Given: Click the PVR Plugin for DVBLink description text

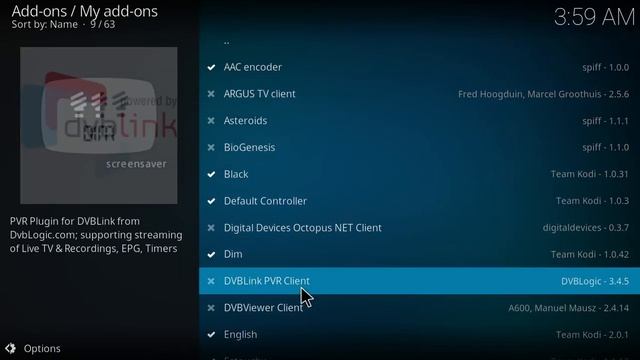Looking at the screenshot, I should pyautogui.click(x=96, y=235).
